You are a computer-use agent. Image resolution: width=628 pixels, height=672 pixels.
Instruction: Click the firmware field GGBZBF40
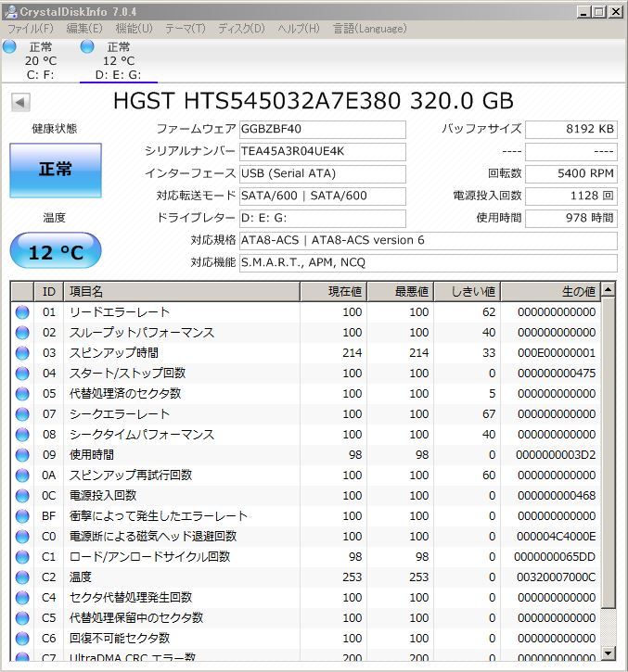[321, 129]
